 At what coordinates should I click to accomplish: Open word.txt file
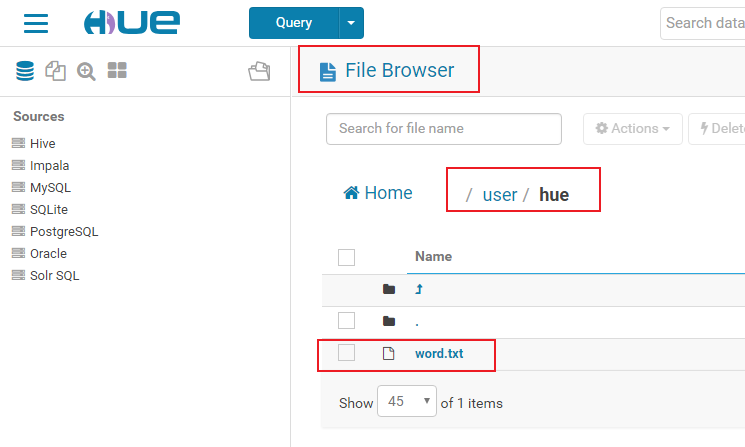click(439, 353)
